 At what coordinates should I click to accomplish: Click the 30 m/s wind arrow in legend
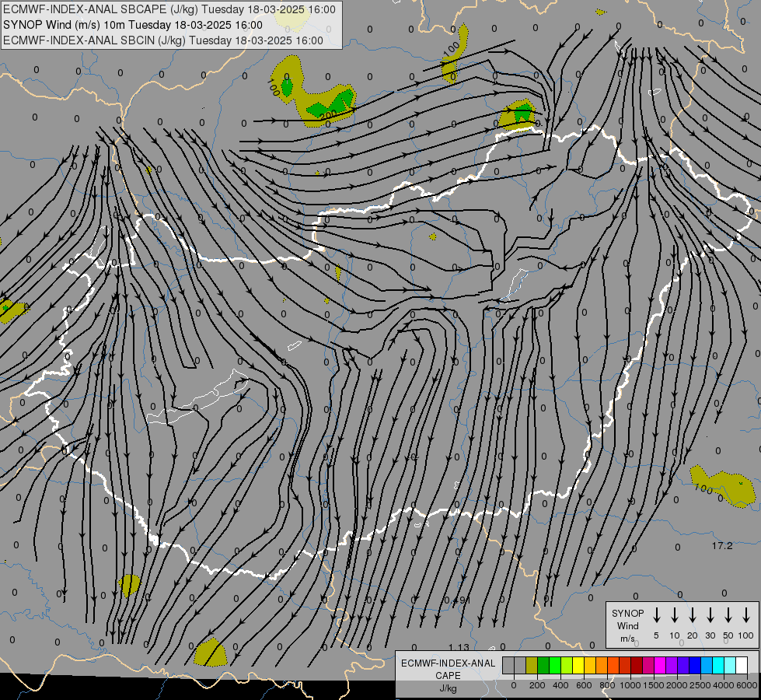coord(710,614)
